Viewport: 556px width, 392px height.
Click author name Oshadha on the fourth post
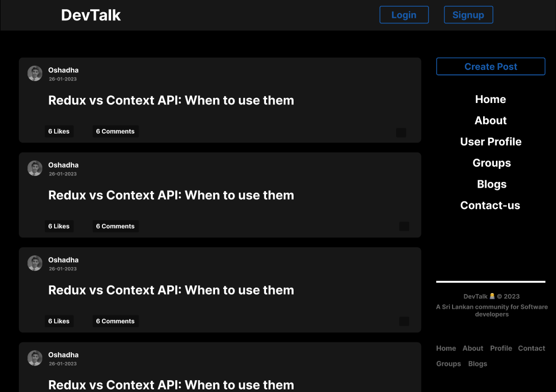(x=64, y=355)
